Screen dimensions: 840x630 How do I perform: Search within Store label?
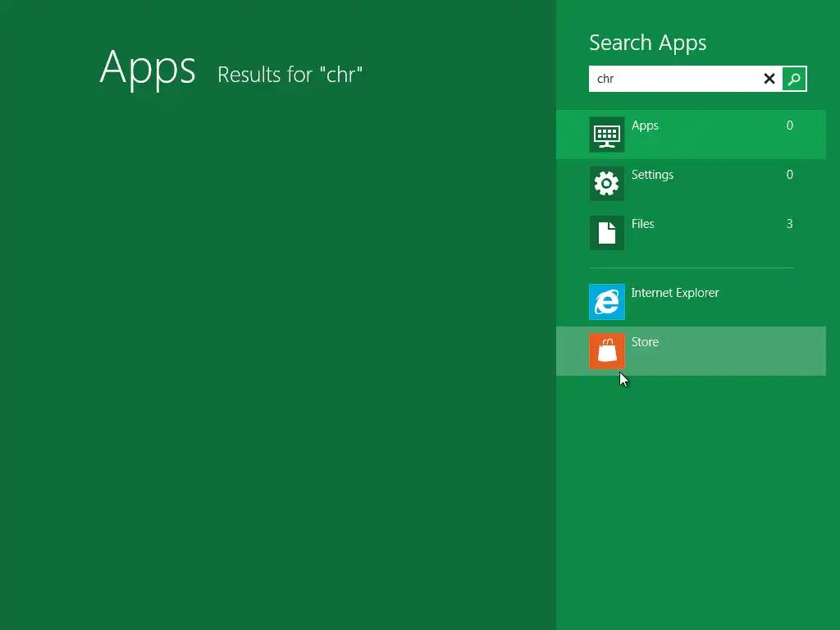[645, 342]
